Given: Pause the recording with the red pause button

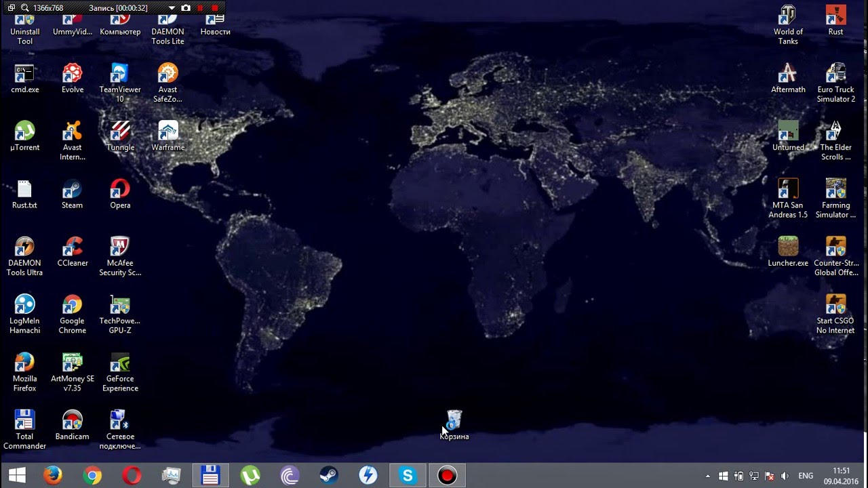Looking at the screenshot, I should pos(200,8).
